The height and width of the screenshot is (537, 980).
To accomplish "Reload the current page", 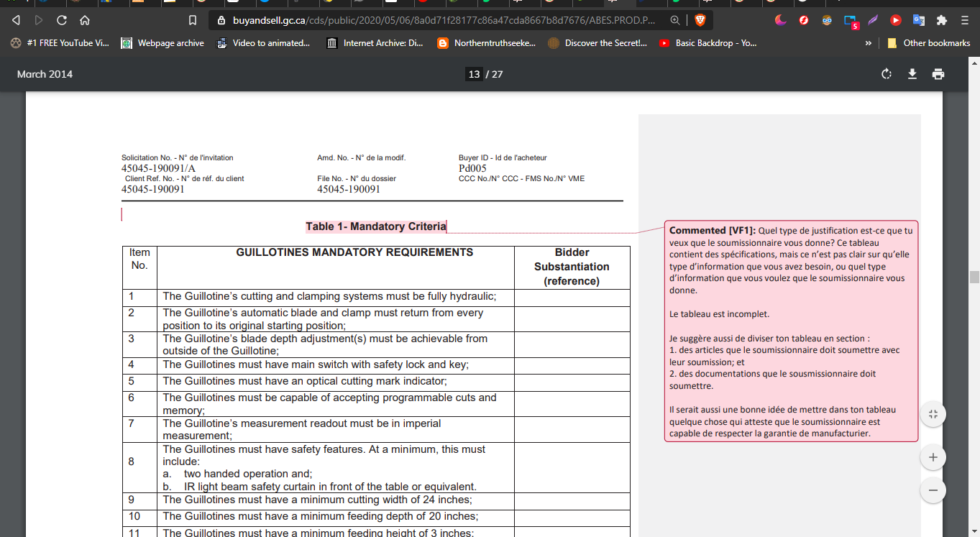I will click(x=62, y=20).
